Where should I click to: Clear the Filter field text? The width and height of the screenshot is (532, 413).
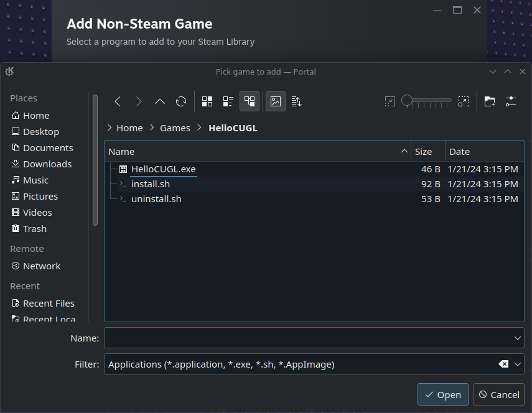coord(503,364)
